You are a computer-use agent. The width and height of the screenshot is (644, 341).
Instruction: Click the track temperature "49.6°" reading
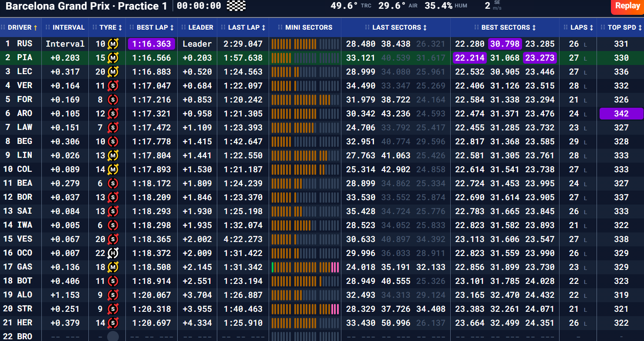[344, 6]
